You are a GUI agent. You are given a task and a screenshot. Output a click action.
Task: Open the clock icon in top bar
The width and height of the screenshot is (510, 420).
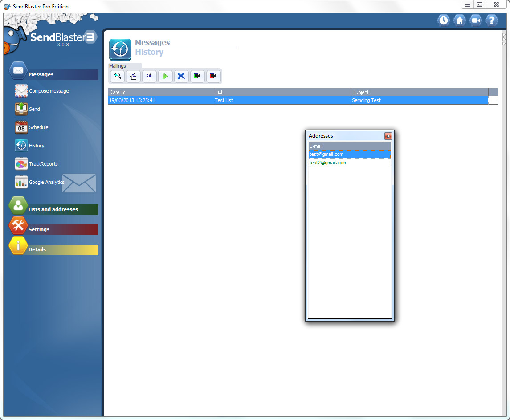pyautogui.click(x=443, y=20)
